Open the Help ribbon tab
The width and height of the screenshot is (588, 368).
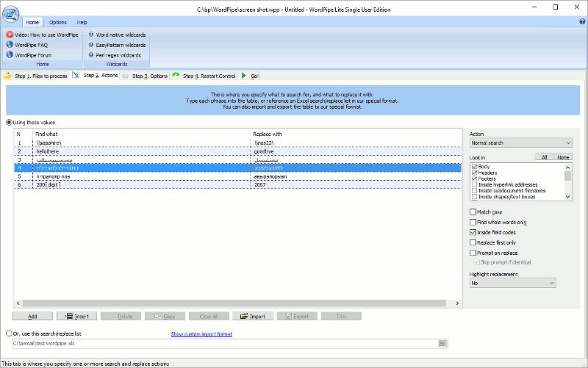pyautogui.click(x=82, y=22)
